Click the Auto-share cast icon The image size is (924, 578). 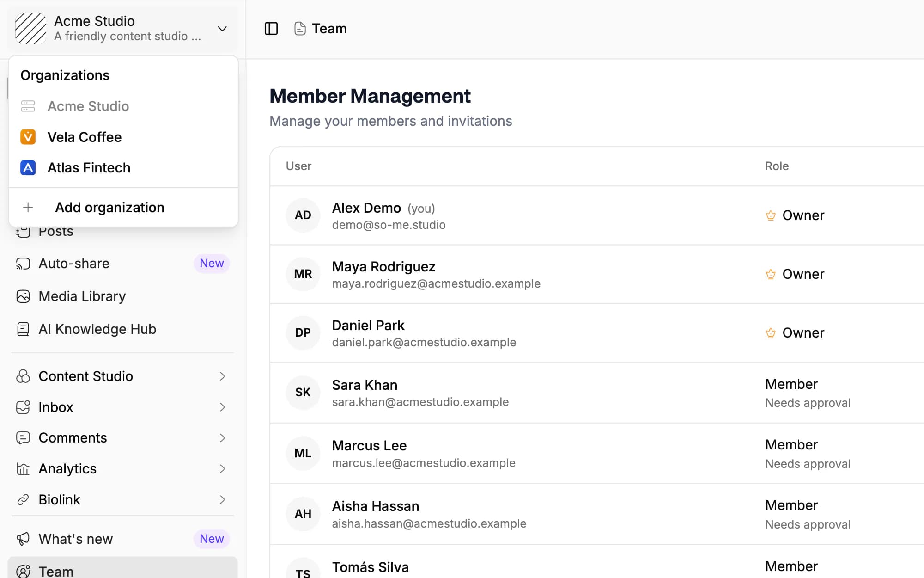[23, 264]
